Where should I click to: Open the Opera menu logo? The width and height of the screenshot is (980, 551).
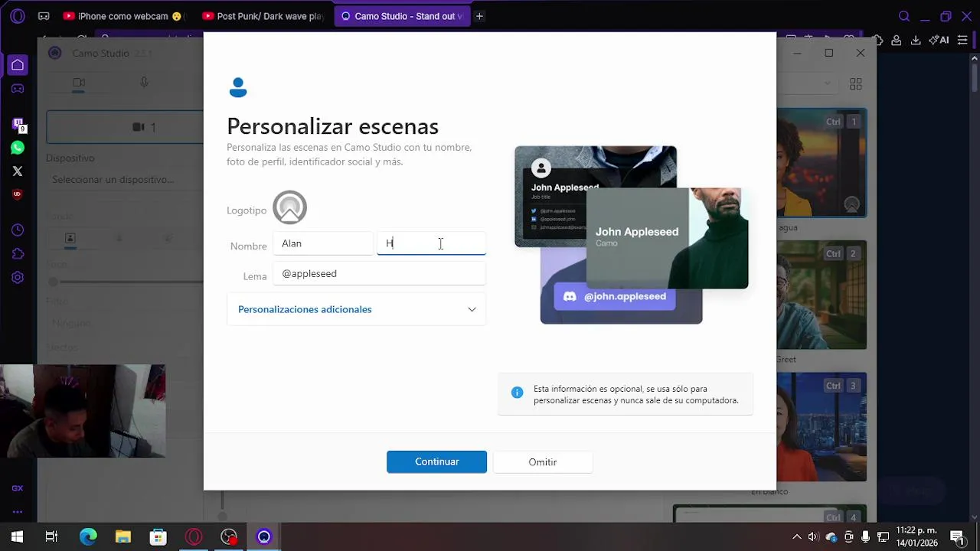[x=18, y=16]
